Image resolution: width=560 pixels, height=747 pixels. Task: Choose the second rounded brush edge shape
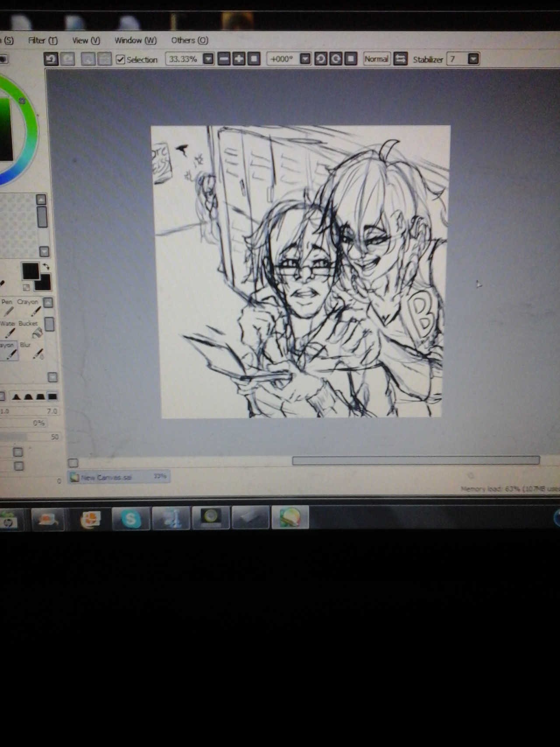click(x=28, y=397)
